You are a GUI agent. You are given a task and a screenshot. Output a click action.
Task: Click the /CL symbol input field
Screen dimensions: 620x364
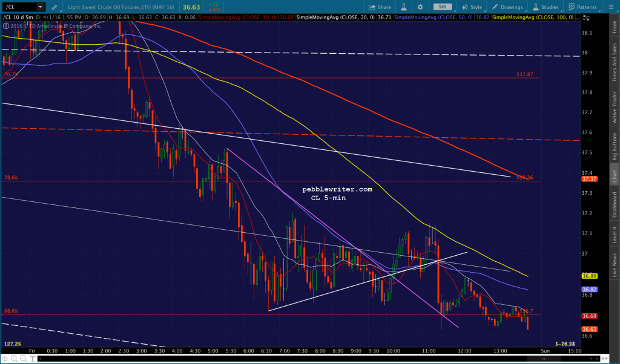[20, 7]
